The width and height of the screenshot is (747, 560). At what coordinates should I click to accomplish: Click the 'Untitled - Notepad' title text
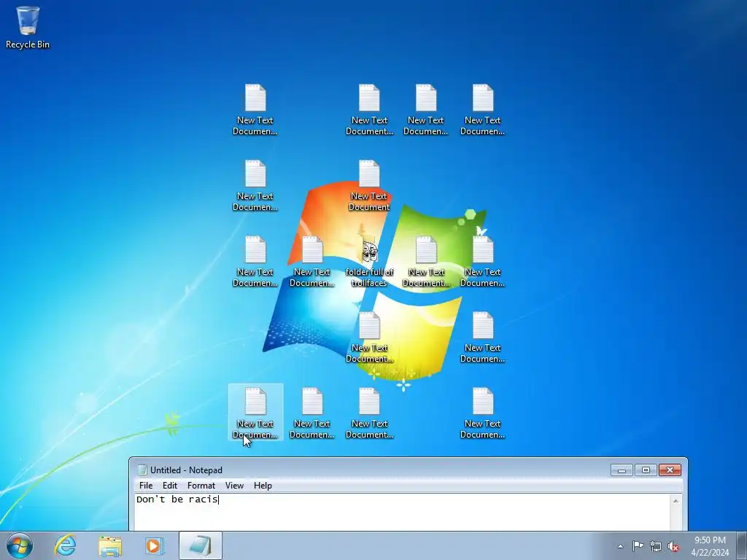(186, 470)
